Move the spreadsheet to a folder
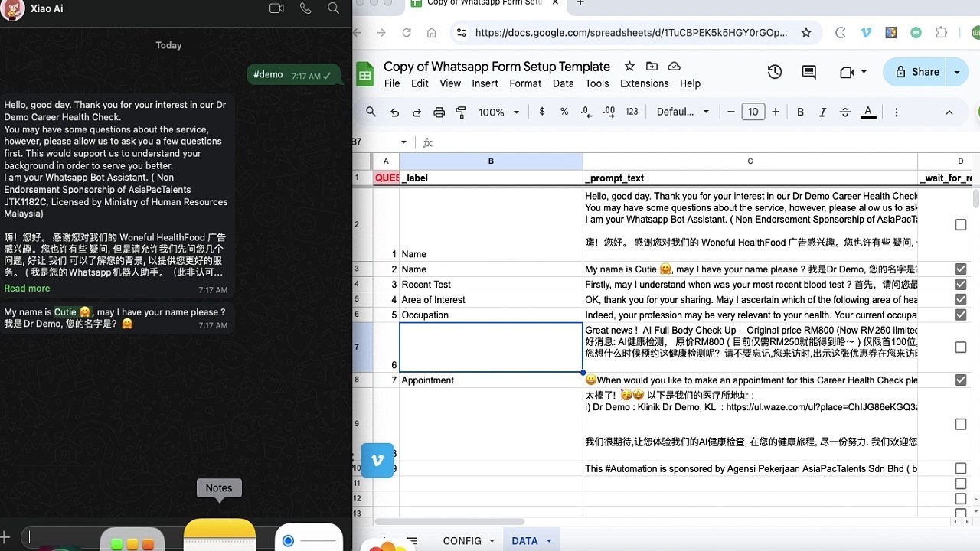 pos(652,67)
